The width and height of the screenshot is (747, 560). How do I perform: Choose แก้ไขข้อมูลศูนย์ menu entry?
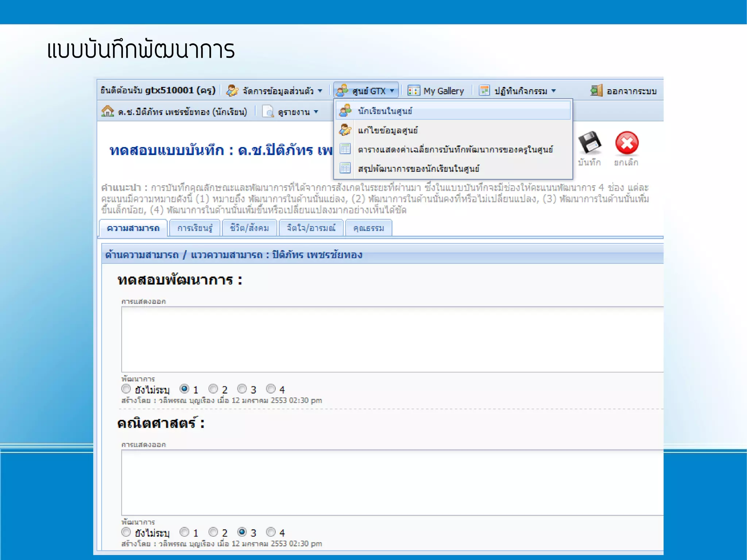point(387,130)
